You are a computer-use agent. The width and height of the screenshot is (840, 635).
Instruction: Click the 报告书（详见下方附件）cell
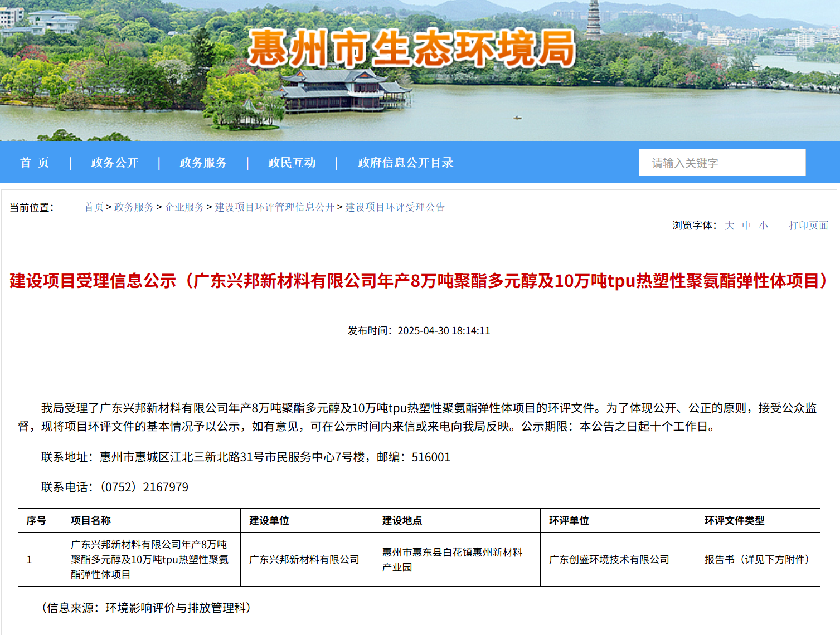click(757, 559)
